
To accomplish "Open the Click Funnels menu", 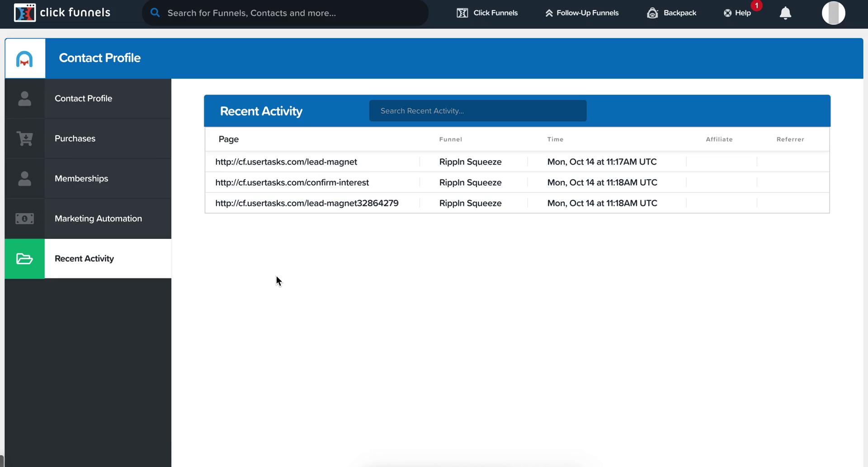I will click(487, 13).
